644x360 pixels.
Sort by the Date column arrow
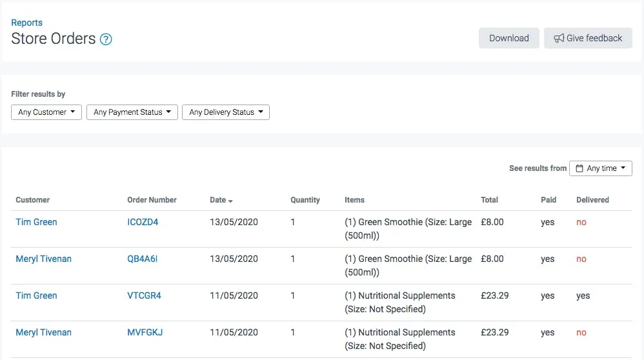(x=230, y=201)
